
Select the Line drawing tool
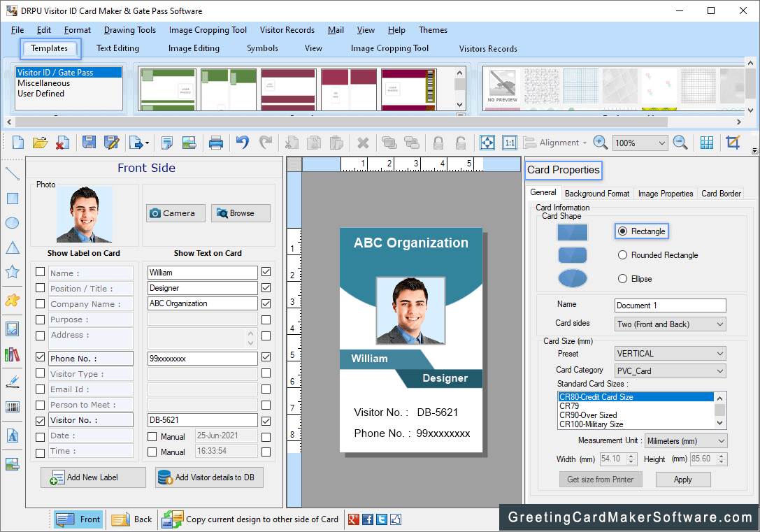(12, 173)
